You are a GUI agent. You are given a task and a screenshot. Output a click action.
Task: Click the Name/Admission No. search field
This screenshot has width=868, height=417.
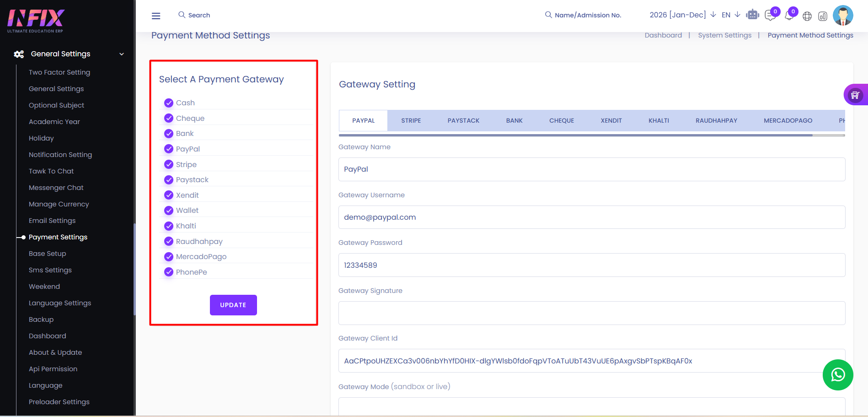pyautogui.click(x=588, y=15)
